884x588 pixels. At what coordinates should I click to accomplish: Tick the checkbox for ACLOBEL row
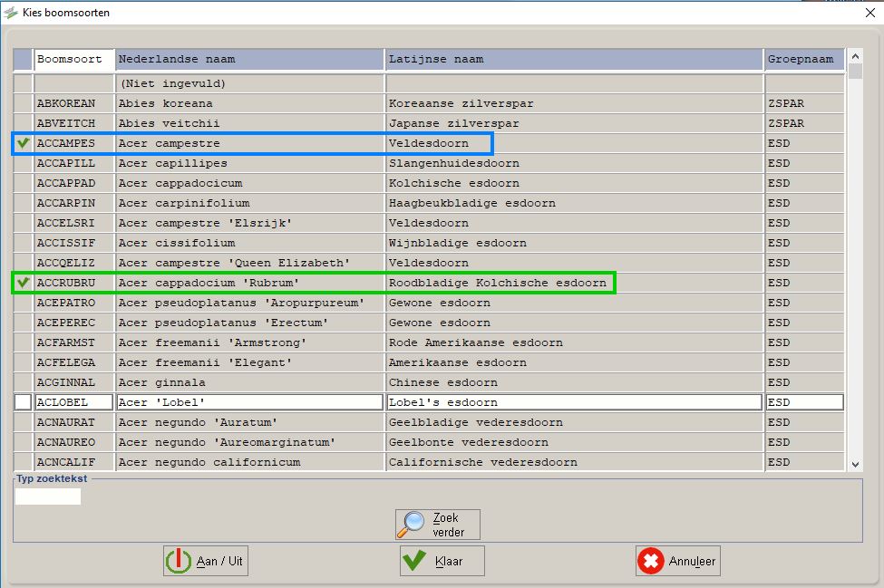[x=24, y=402]
